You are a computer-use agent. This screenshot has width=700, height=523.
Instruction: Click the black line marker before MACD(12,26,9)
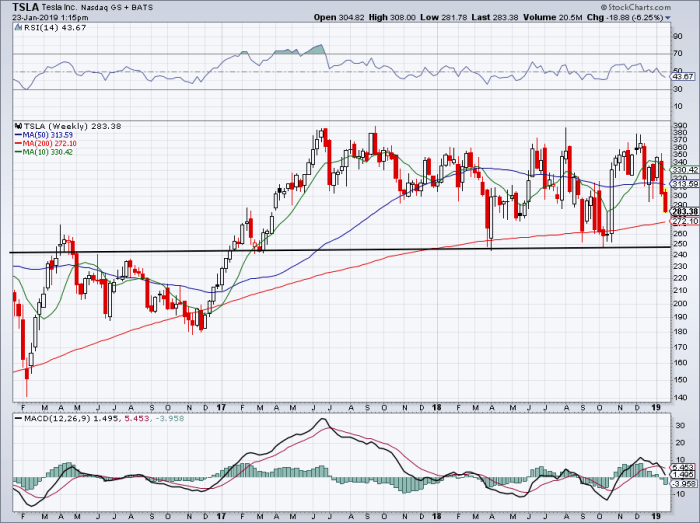[x=18, y=419]
